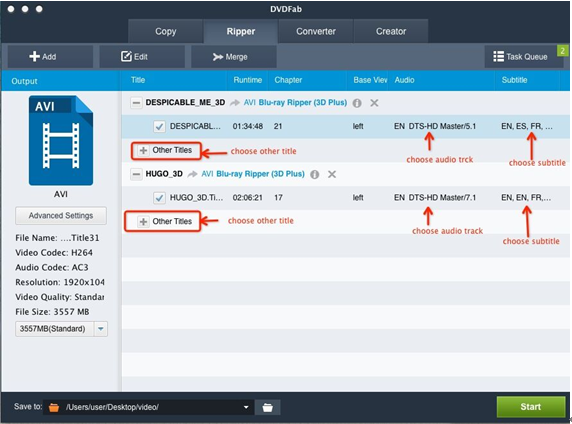Collapse the DESPICABLE_ME_3D source group

(136, 103)
